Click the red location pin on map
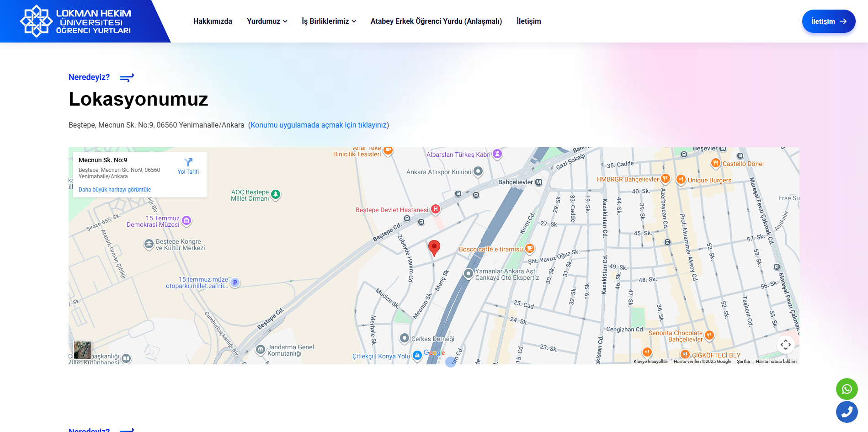868x432 pixels. 434,247
